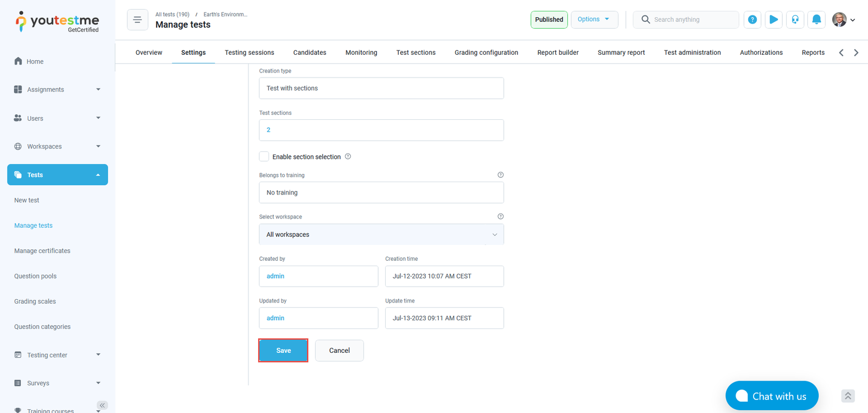Collapse the sidebar with double chevron

coord(102,405)
